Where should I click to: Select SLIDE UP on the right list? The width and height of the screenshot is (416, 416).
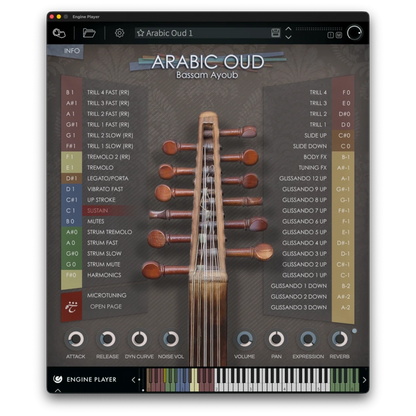click(x=315, y=135)
